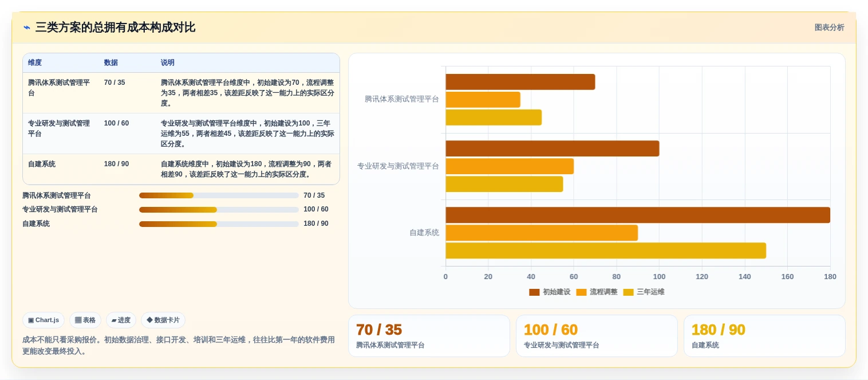Click 腾讯体系测试管理平台 name in table row
The image size is (868, 380).
pos(59,88)
